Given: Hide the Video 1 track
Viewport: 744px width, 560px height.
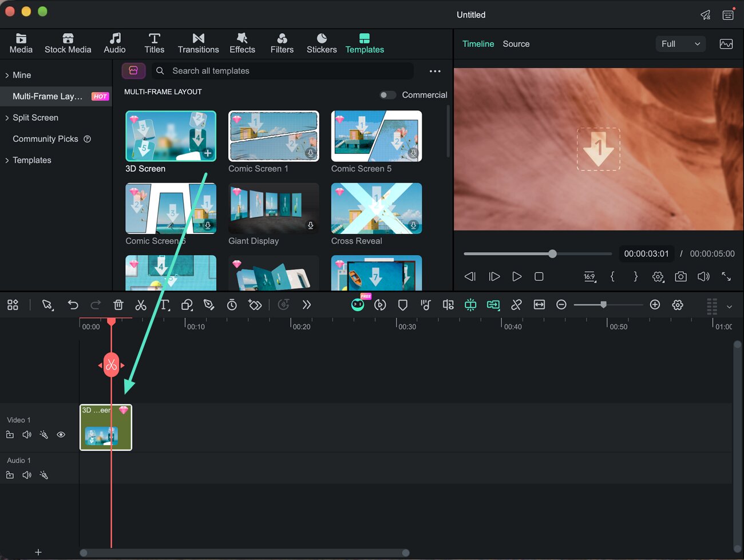Looking at the screenshot, I should point(61,435).
